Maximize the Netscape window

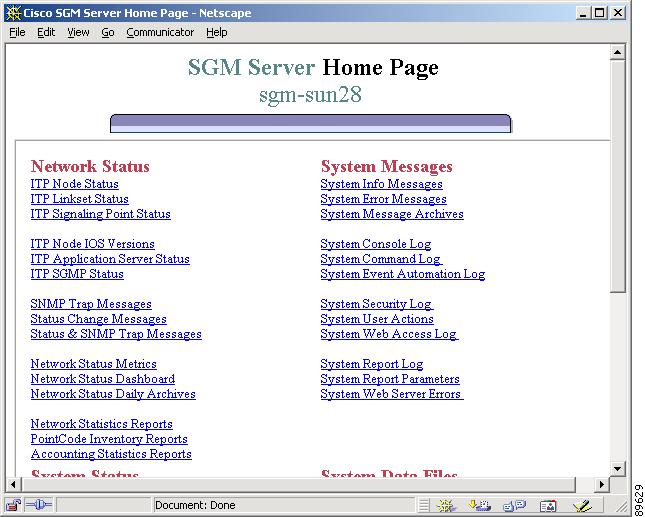[x=600, y=13]
